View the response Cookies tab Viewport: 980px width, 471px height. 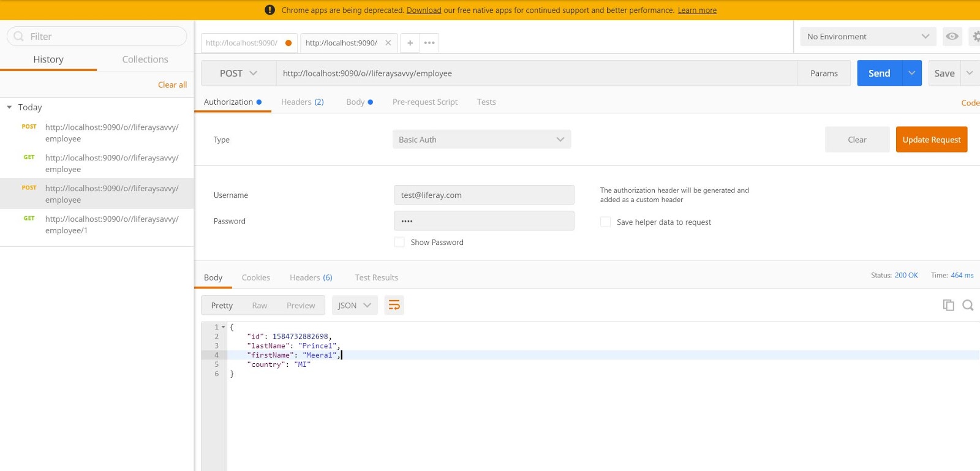coord(256,277)
